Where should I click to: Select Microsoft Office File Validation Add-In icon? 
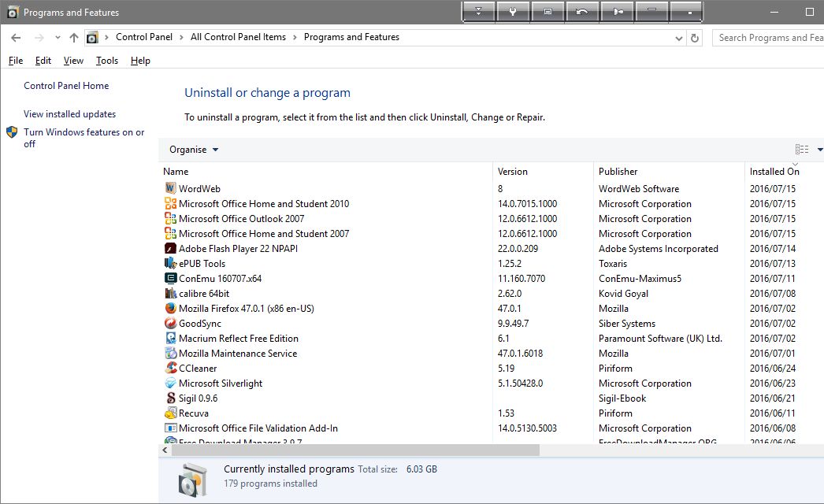point(170,428)
